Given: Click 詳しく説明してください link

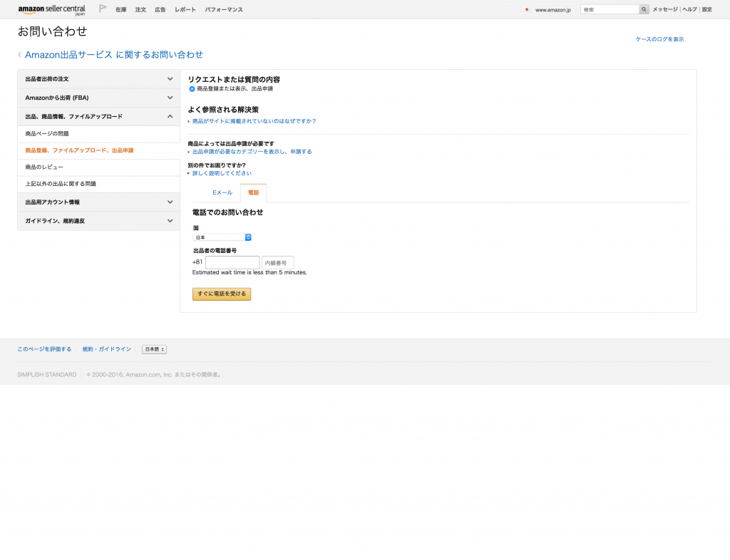Looking at the screenshot, I should point(222,174).
